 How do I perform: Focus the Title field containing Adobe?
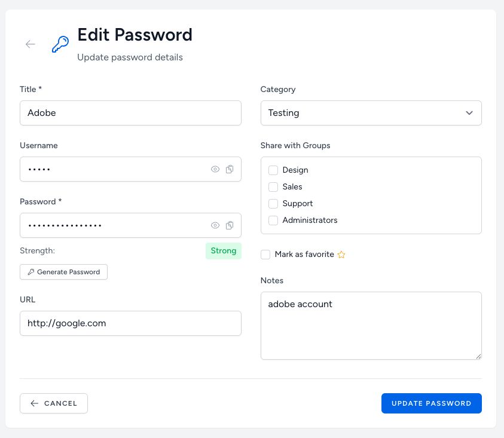[x=130, y=113]
